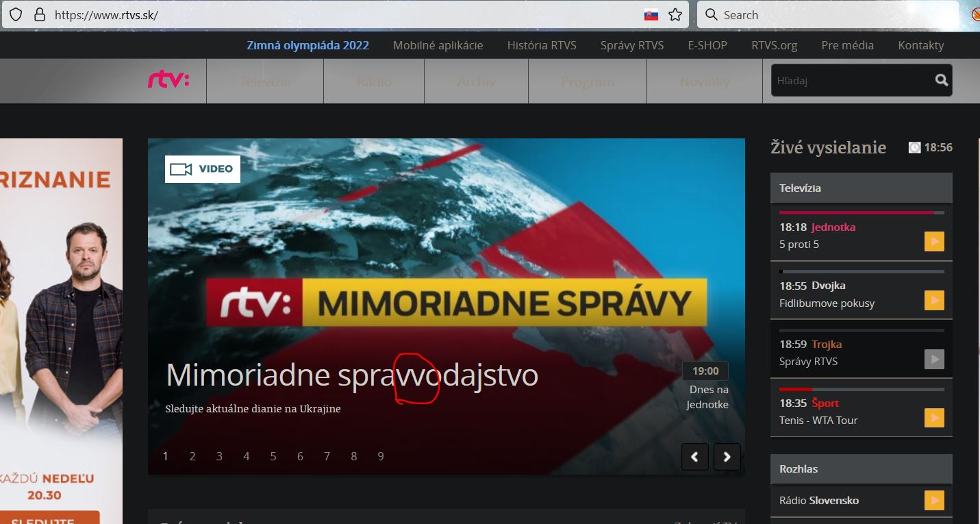The image size is (980, 524).
Task: Open Zimná olympiáda 2022 link
Action: tap(308, 45)
